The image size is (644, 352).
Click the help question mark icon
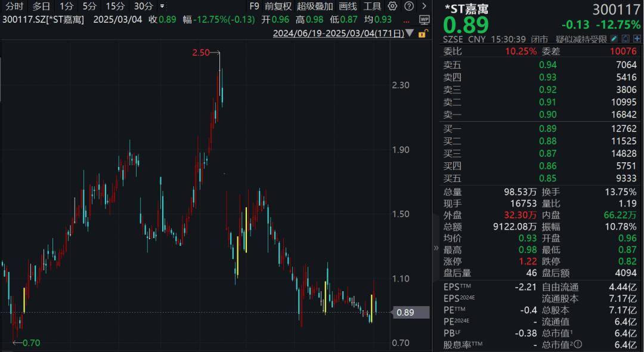(409, 6)
